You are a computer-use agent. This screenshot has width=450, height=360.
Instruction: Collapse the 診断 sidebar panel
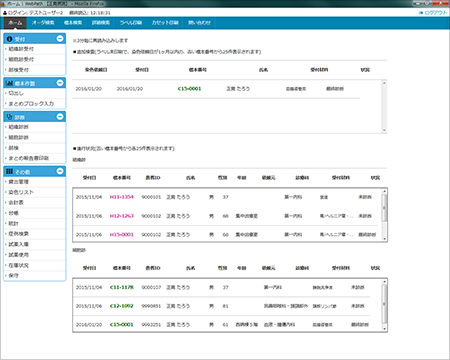tap(60, 117)
